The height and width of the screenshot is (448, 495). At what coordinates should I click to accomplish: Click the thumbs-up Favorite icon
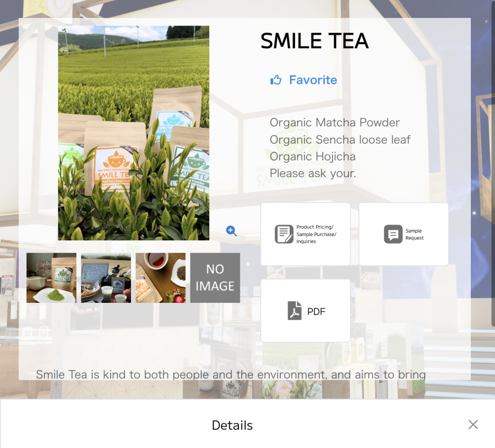(x=276, y=80)
